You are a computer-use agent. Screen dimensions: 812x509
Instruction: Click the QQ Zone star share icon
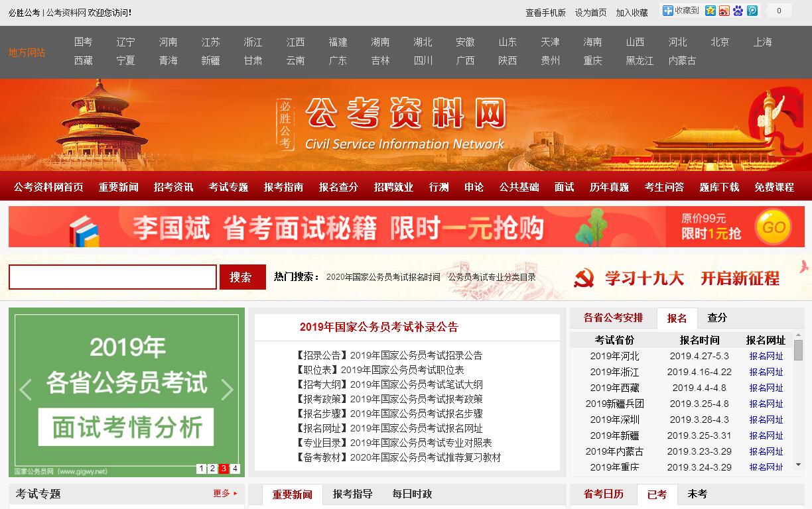click(710, 11)
